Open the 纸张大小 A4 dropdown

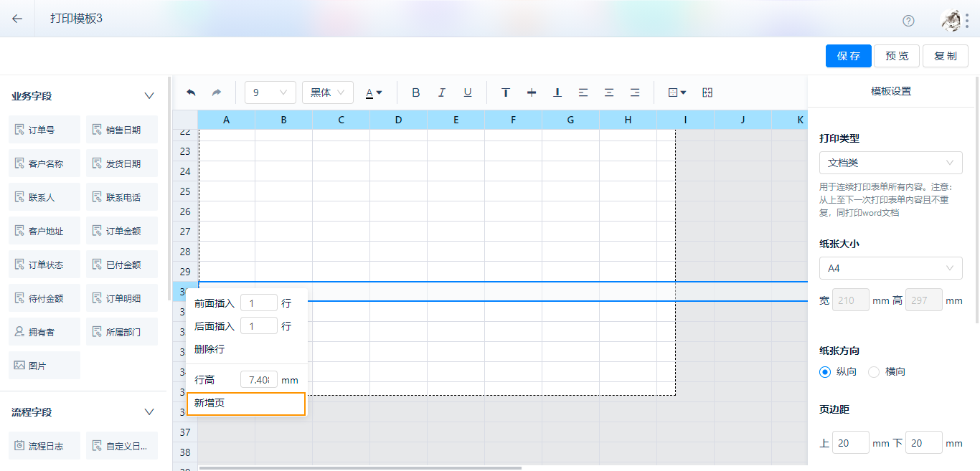coord(891,268)
